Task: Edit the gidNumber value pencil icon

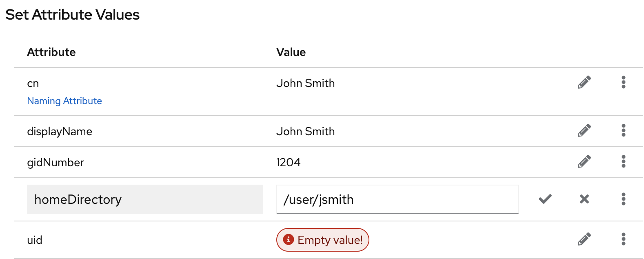Action: tap(584, 162)
